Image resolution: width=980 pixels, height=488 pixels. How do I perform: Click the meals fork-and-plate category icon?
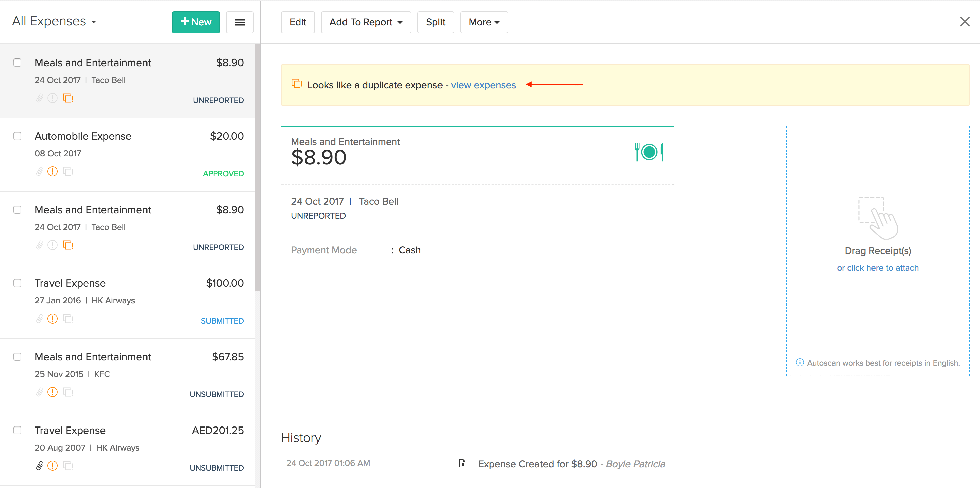click(649, 152)
